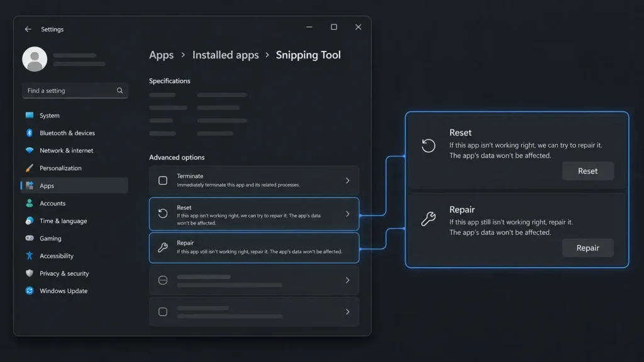
Task: Click the Gaming controller icon
Action: (x=30, y=238)
